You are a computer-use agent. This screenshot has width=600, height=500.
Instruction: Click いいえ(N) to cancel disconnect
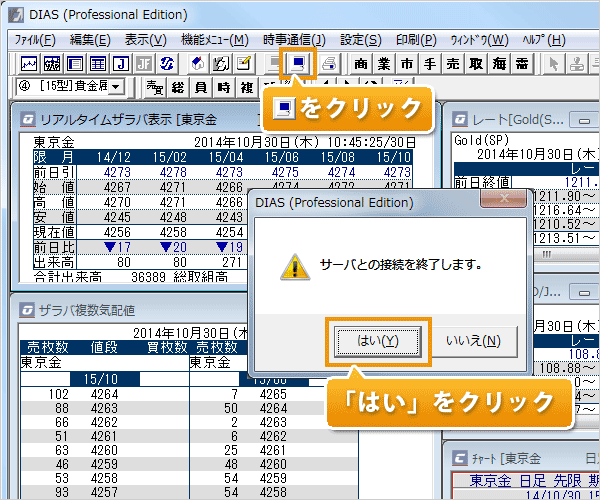[476, 341]
